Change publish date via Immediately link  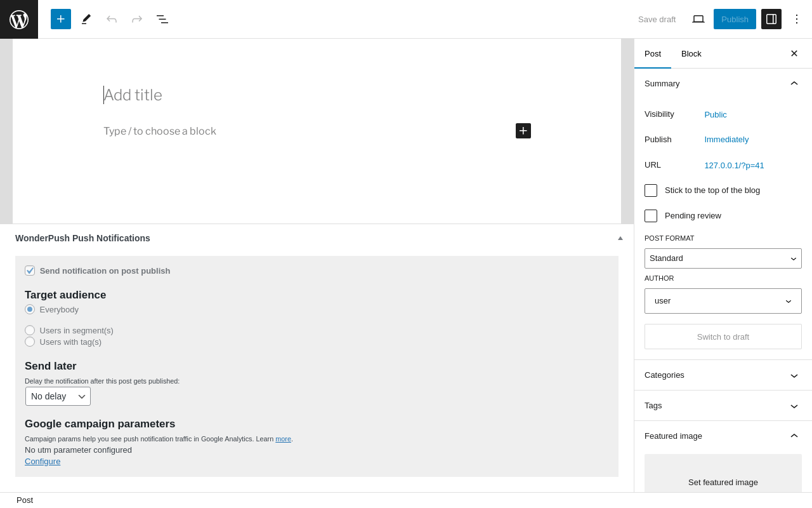(726, 140)
